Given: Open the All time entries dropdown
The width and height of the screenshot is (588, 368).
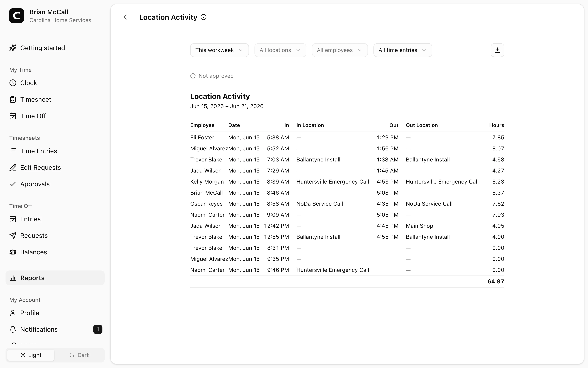Looking at the screenshot, I should 403,50.
